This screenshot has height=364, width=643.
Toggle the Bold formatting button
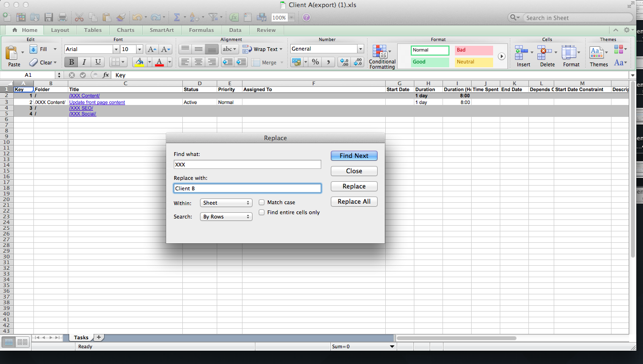(x=71, y=62)
